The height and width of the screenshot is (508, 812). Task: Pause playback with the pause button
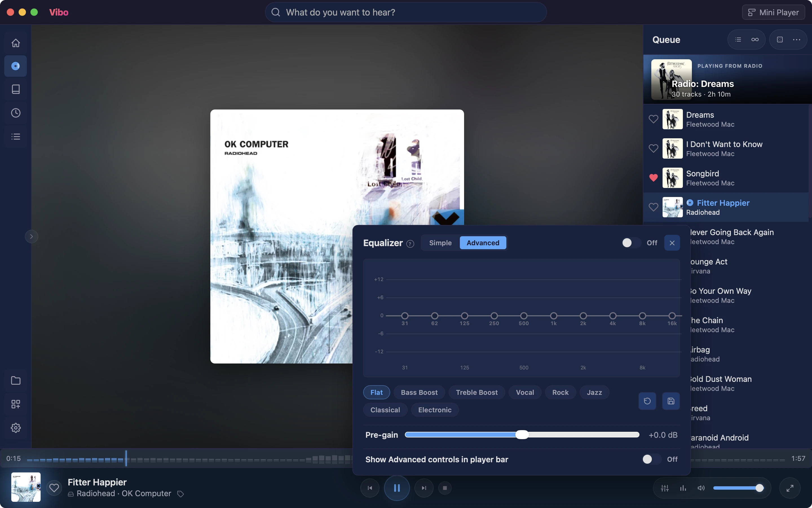click(x=397, y=488)
